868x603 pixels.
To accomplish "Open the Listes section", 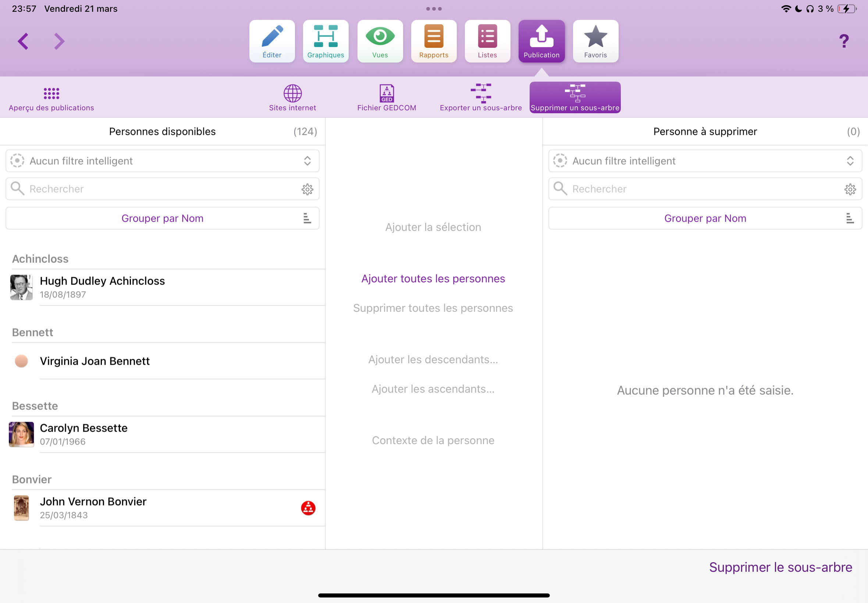I will [x=487, y=41].
